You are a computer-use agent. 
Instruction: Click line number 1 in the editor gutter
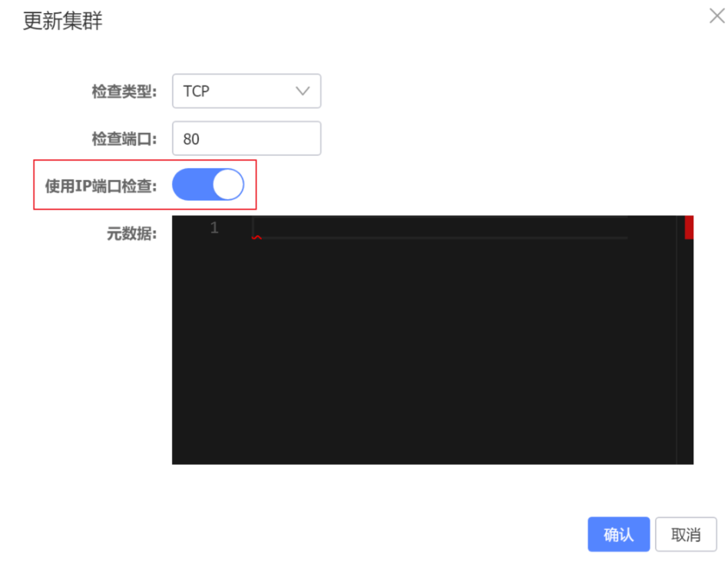(214, 227)
